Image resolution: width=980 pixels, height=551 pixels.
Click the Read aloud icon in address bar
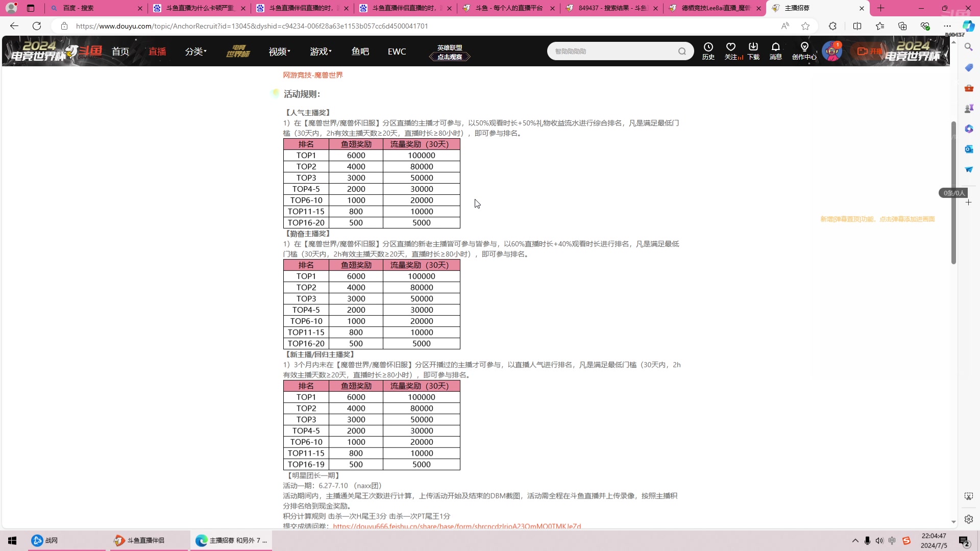[785, 26]
